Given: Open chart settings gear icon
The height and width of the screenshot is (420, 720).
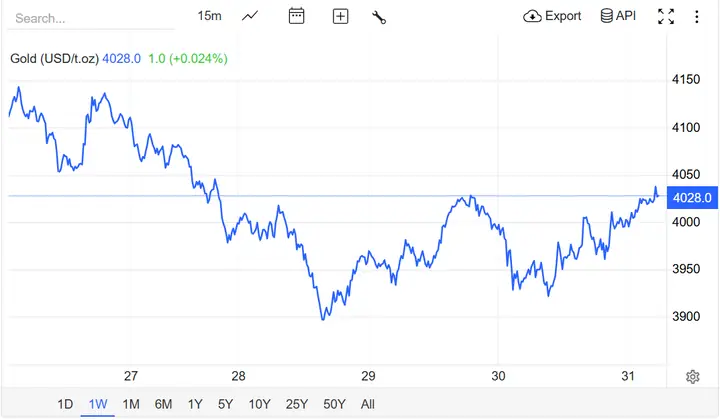Looking at the screenshot, I should click(692, 377).
